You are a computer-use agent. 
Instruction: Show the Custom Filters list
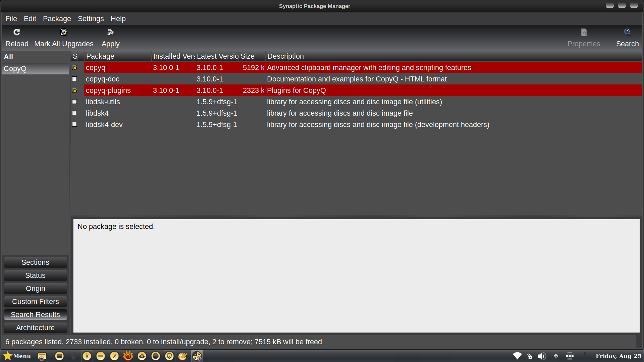coord(35,302)
